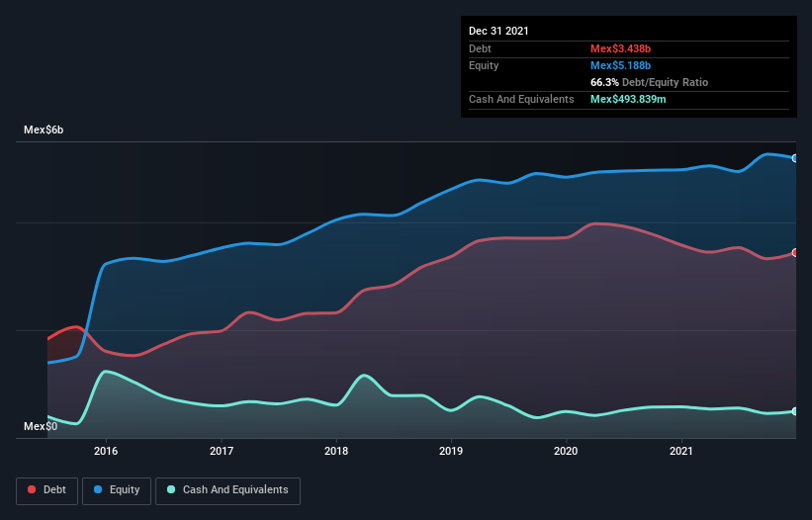The width and height of the screenshot is (812, 520).
Task: Click the 2017 x-axis label
Action: tap(222, 451)
